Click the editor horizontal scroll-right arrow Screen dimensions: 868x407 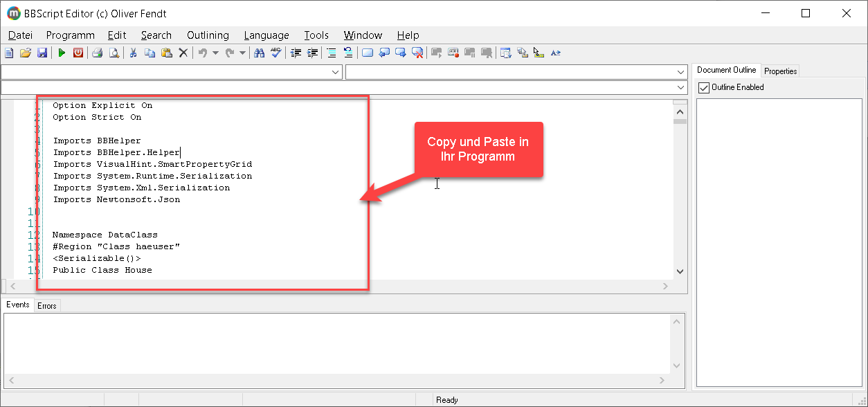pyautogui.click(x=665, y=286)
